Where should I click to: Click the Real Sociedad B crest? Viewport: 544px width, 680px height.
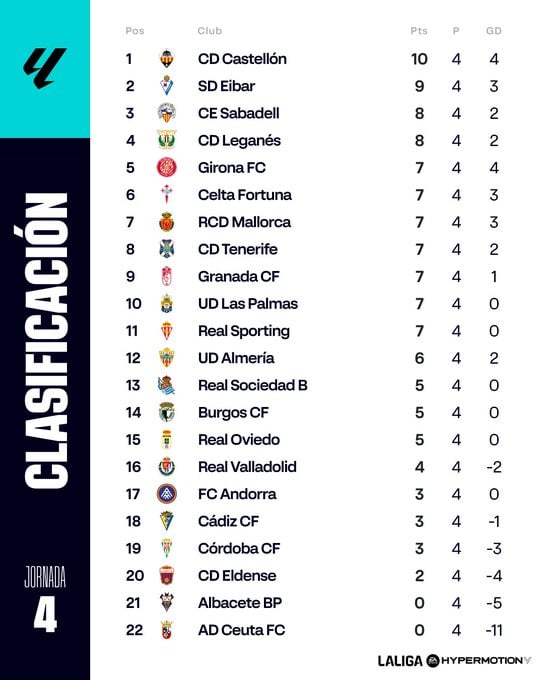(167, 385)
